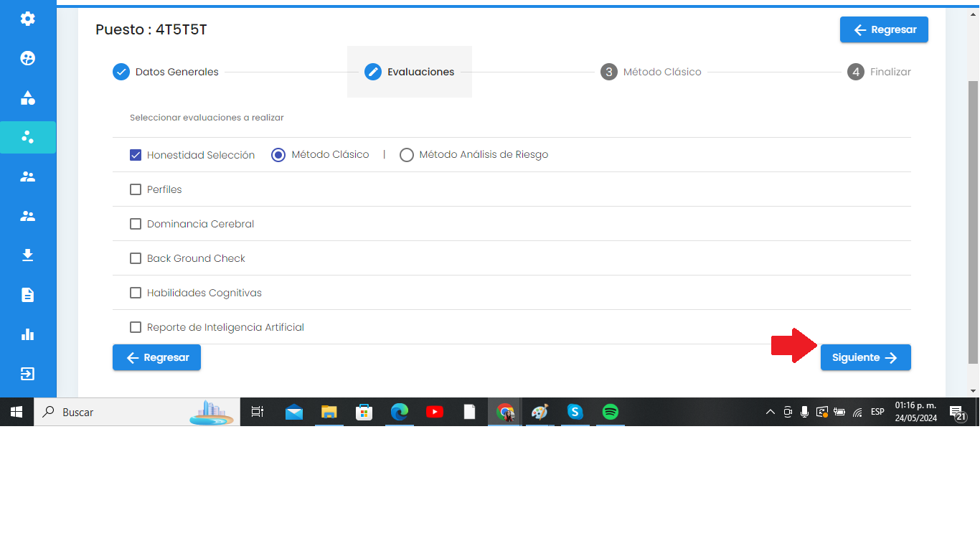Uncheck the Honestidad Selección checkbox

click(x=136, y=155)
